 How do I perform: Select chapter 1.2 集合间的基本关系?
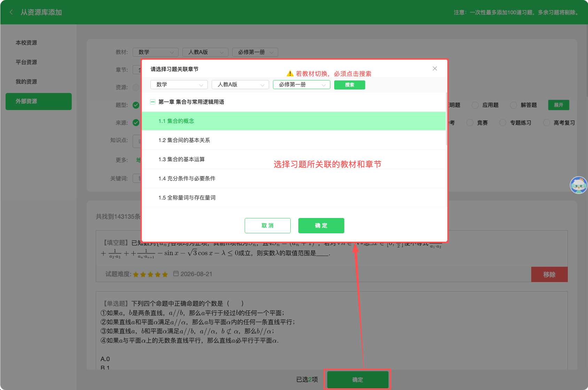294,140
